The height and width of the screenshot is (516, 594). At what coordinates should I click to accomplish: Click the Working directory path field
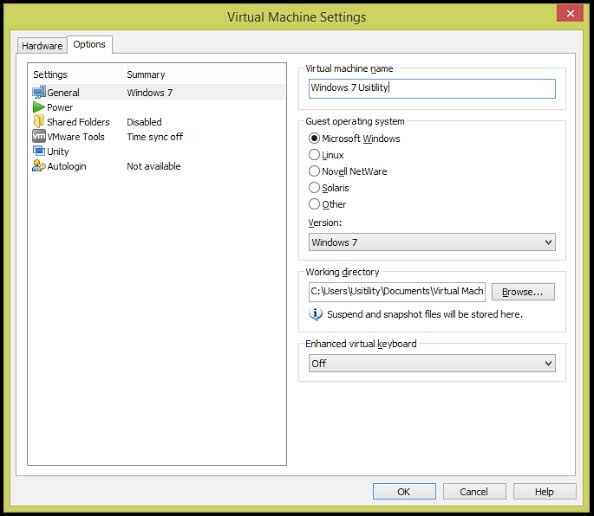click(x=397, y=291)
